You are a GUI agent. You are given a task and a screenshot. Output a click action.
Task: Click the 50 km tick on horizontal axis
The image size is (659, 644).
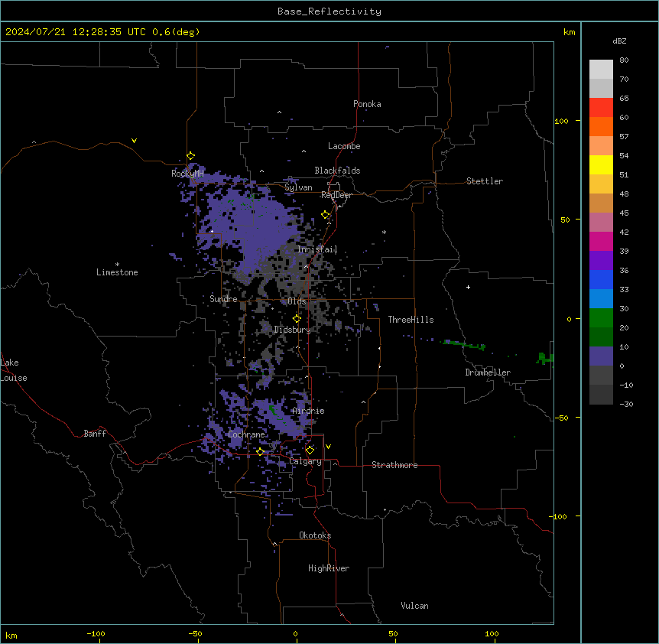click(x=393, y=633)
